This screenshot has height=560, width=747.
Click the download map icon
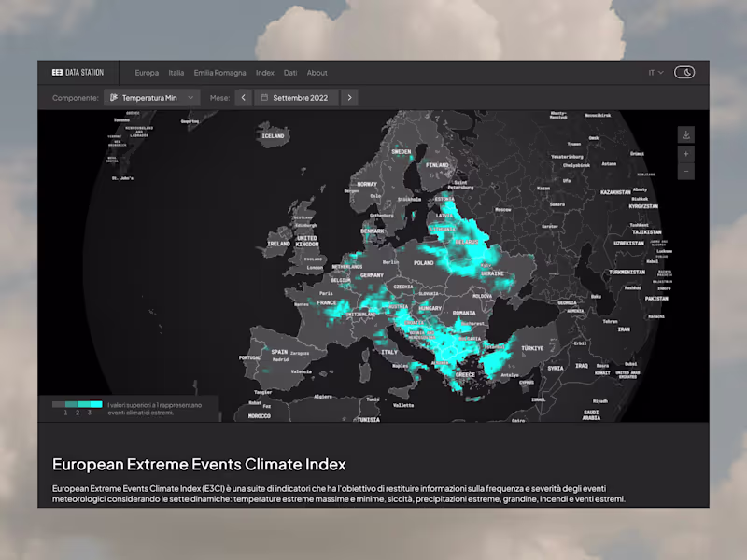pyautogui.click(x=686, y=134)
